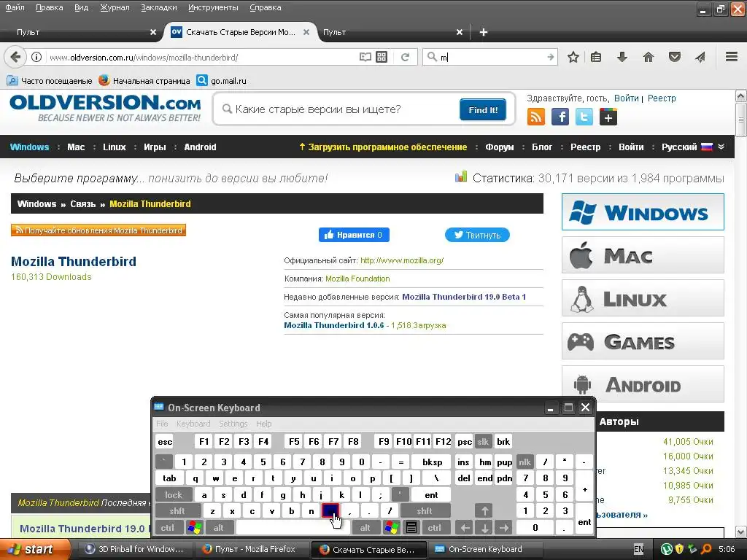Viewport: 747px width, 560px height.
Task: Open the Mozilla Foundation company link
Action: coord(357,279)
